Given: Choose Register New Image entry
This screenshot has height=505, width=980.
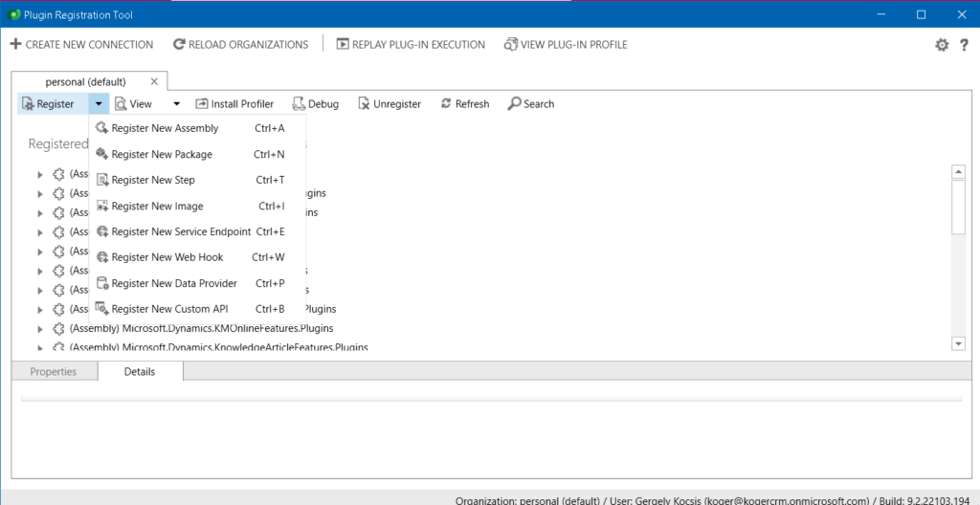Looking at the screenshot, I should point(197,206).
